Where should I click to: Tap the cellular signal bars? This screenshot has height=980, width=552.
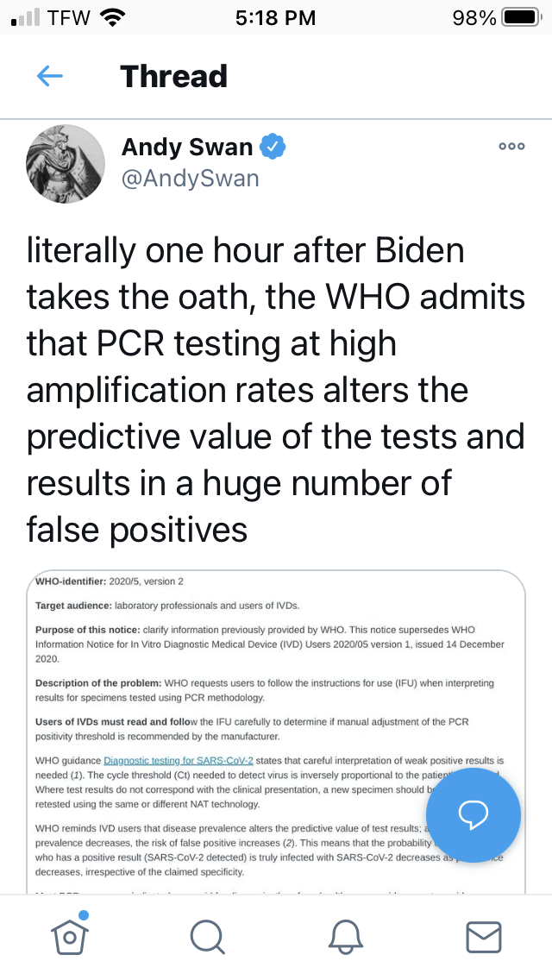(x=26, y=17)
